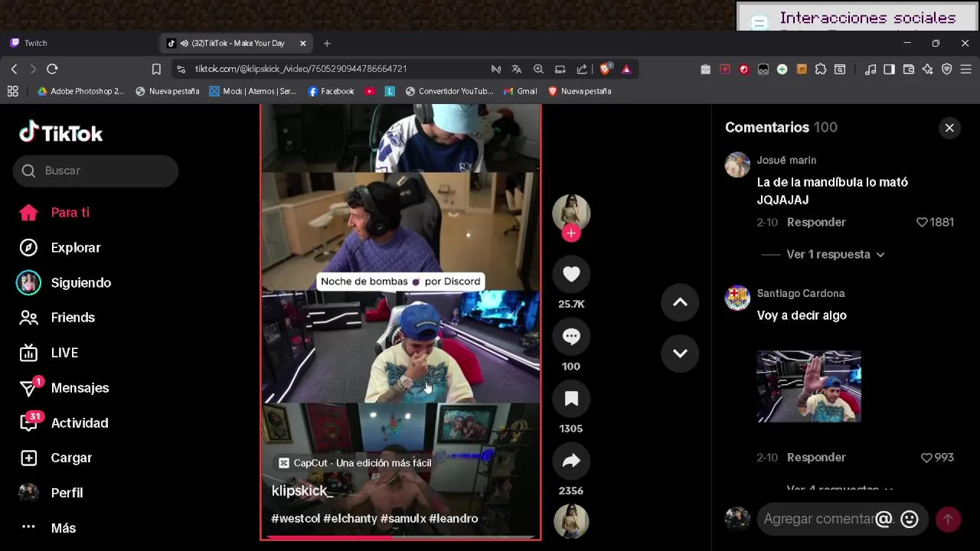The height and width of the screenshot is (551, 980).
Task: Share the video using the arrow icon
Action: tap(571, 461)
